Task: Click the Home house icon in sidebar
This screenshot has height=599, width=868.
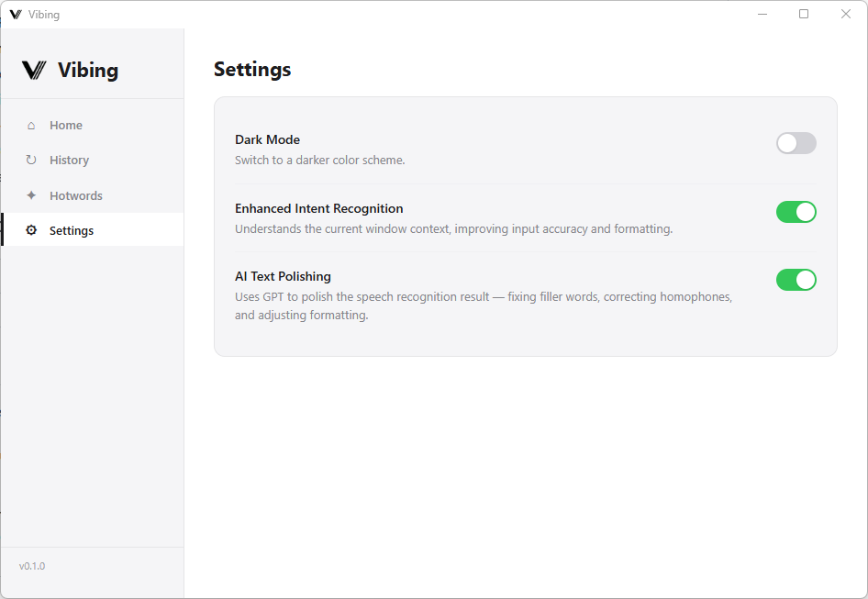Action: tap(31, 126)
